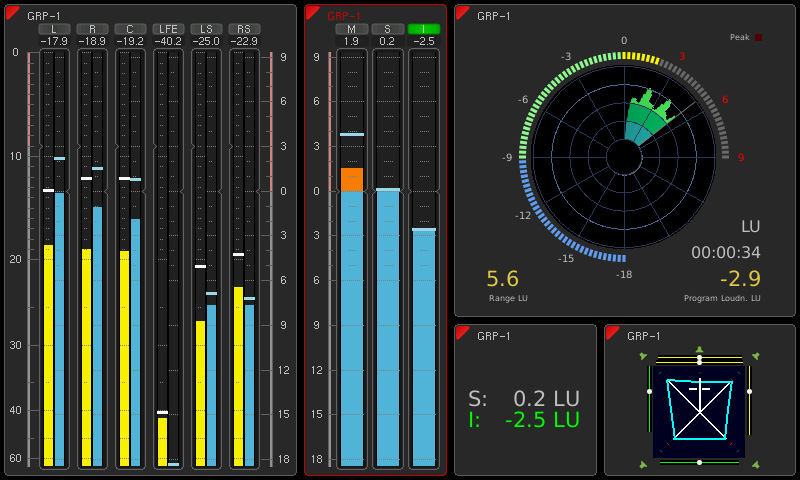Click the red corner triangle of the S/I numeric readout panel

click(x=461, y=332)
